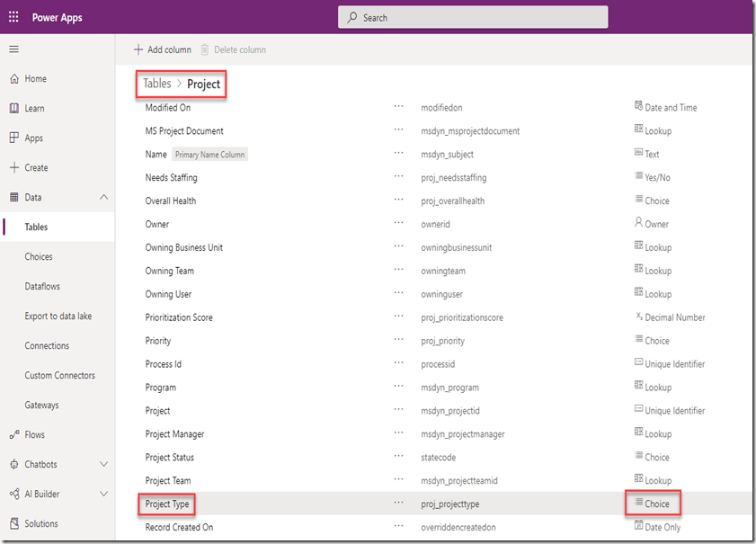Viewport: 756px width, 544px height.
Task: Open the Project Type column
Action: pyautogui.click(x=167, y=504)
